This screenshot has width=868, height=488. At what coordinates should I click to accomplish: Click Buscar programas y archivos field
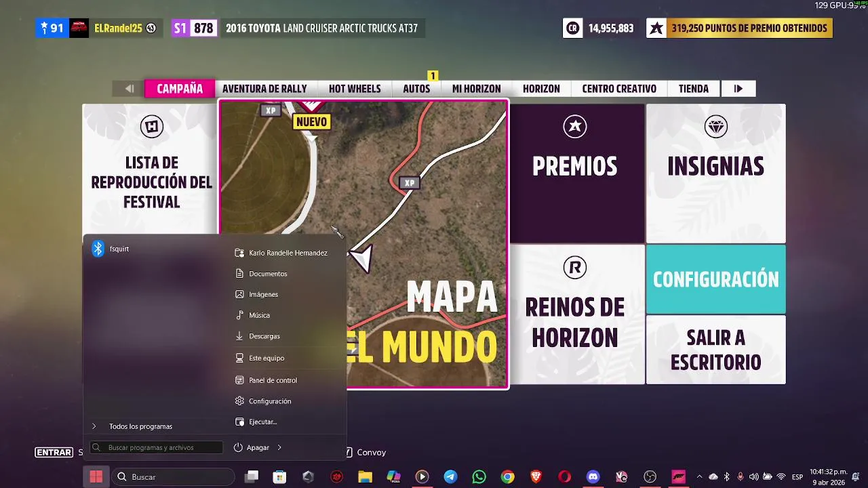pyautogui.click(x=157, y=447)
